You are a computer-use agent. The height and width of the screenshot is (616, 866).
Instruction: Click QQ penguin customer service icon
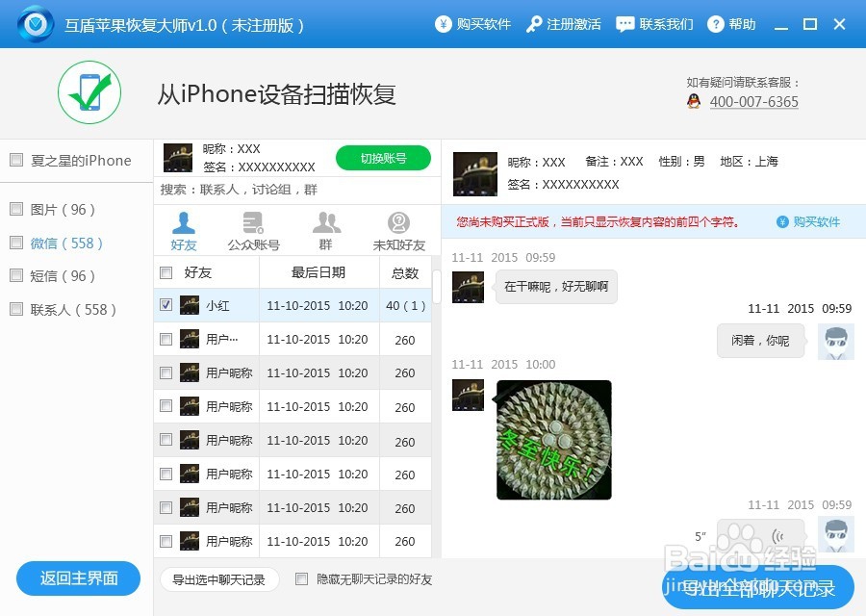point(694,101)
